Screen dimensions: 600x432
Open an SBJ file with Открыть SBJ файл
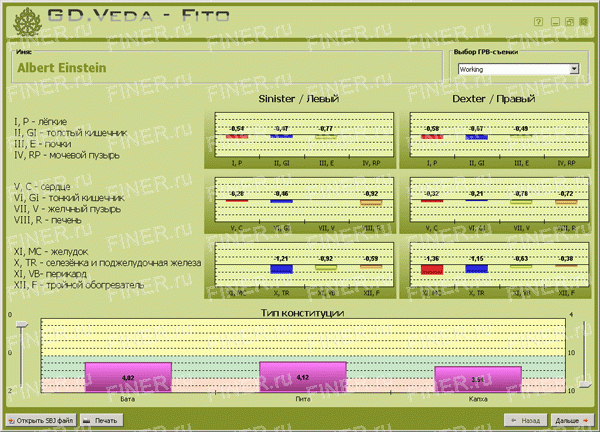click(x=41, y=420)
